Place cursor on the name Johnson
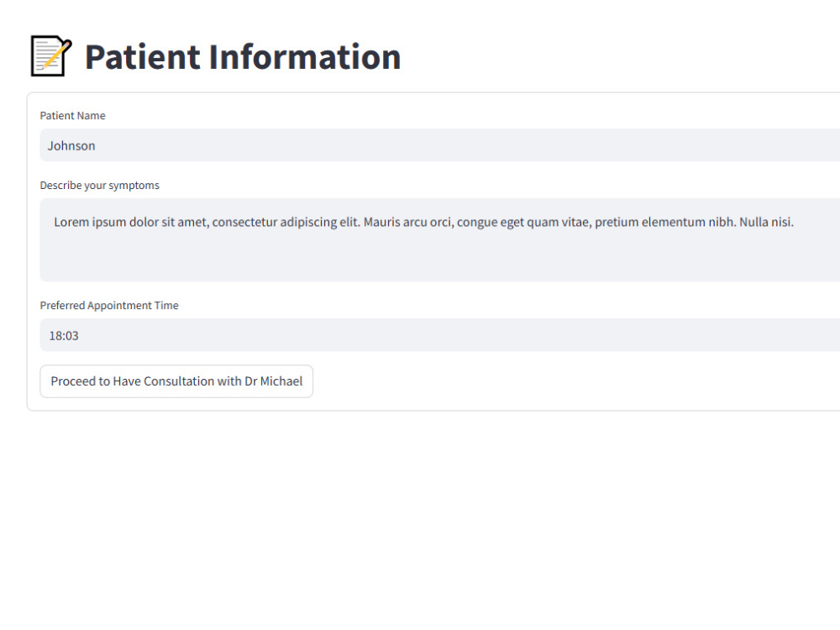Screen dimensions: 840x630 (71, 145)
